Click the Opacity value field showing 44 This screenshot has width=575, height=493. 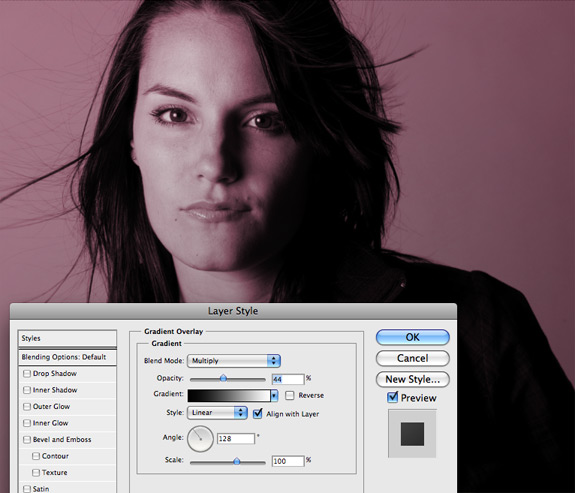click(x=288, y=379)
